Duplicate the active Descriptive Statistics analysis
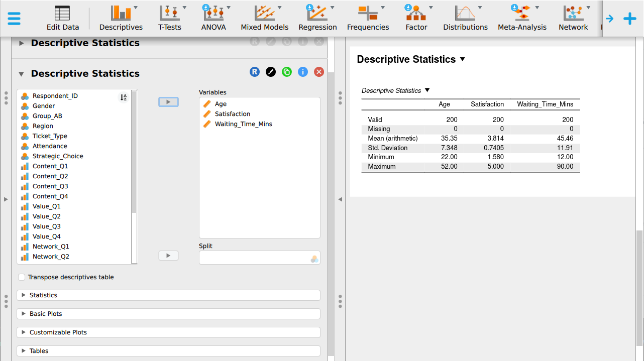This screenshot has width=644, height=361. tap(287, 72)
